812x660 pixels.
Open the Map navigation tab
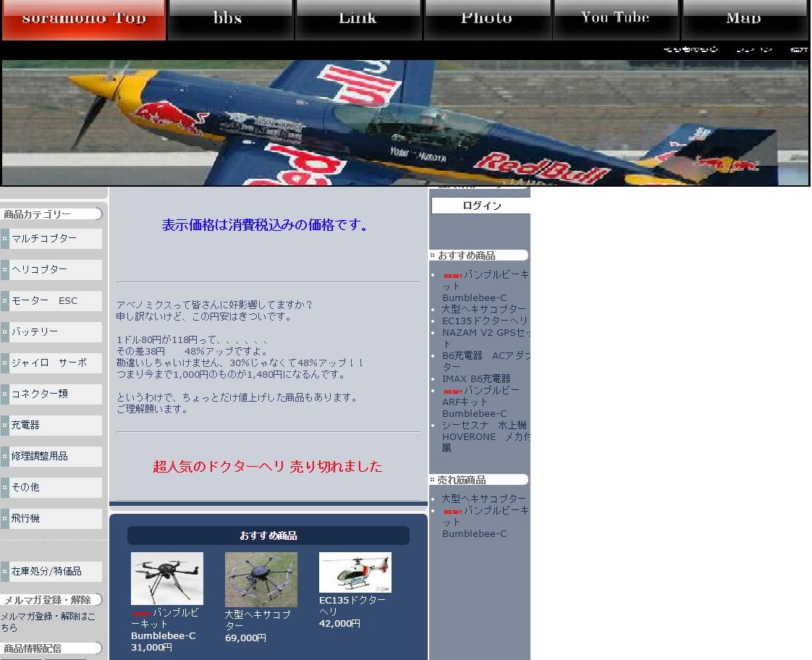745,19
